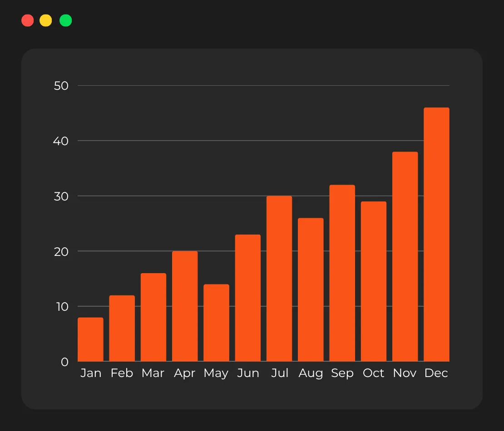Screen dimensions: 504x431
Task: Select the Aug bar in the chart
Action: coord(311,290)
